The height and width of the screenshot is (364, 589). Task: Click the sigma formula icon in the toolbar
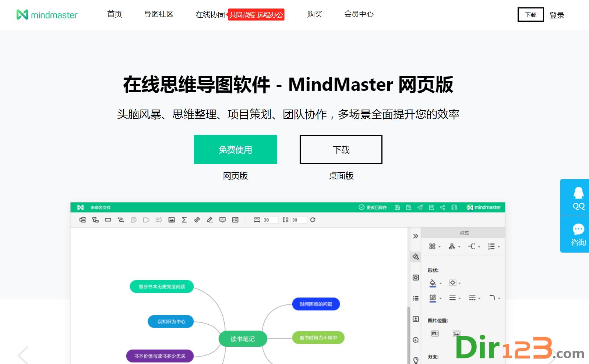[x=184, y=220]
